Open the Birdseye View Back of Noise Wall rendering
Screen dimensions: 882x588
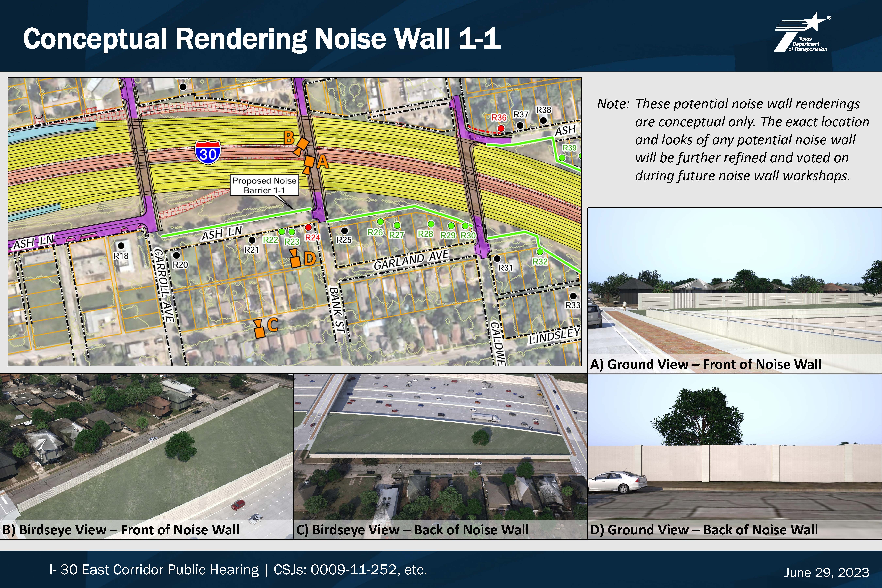pos(441,456)
